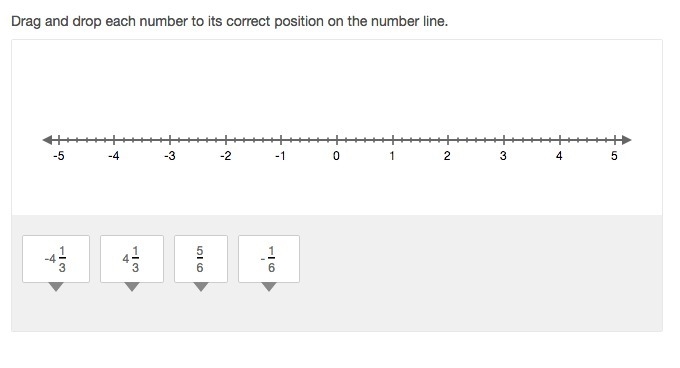
Task: Click the pointer arrow under -4 1/3 tile
Action: click(x=56, y=287)
